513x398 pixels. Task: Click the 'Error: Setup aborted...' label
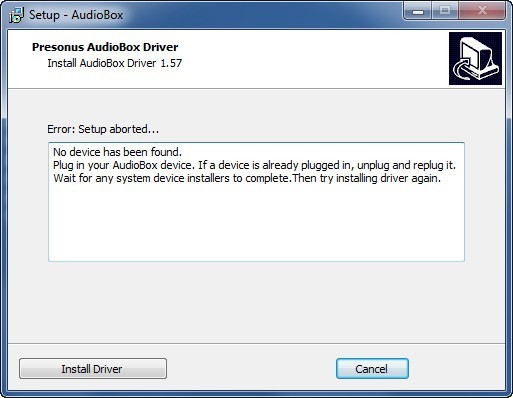pyautogui.click(x=103, y=129)
